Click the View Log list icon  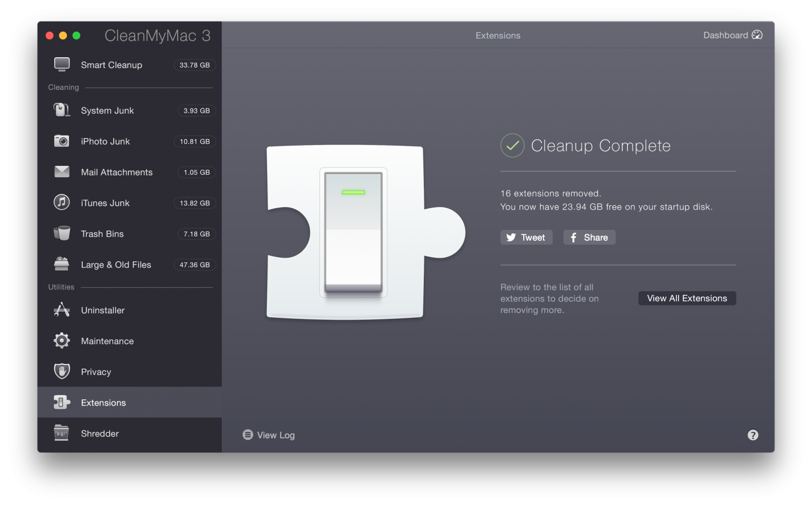248,435
